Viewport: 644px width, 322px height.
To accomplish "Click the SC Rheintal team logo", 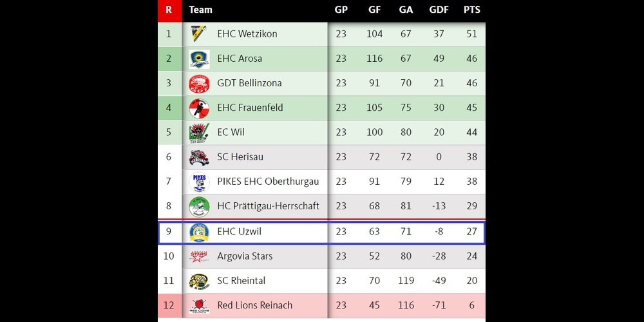I will (x=199, y=281).
